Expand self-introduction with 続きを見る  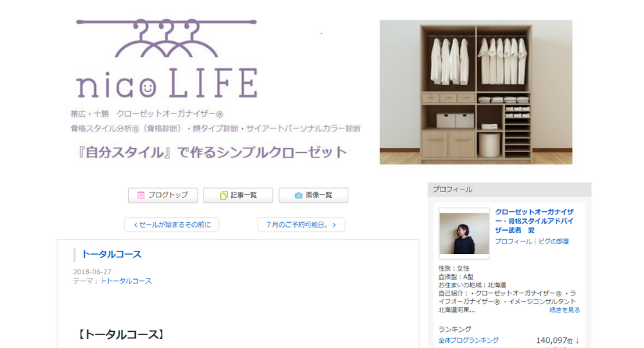click(565, 310)
